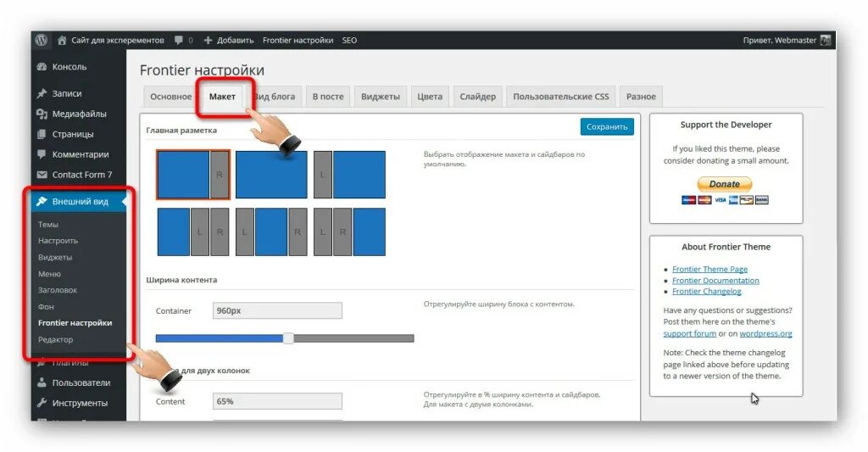This screenshot has height=452, width=868.
Task: Select layout with content between L and R sidebars
Action: 271,232
